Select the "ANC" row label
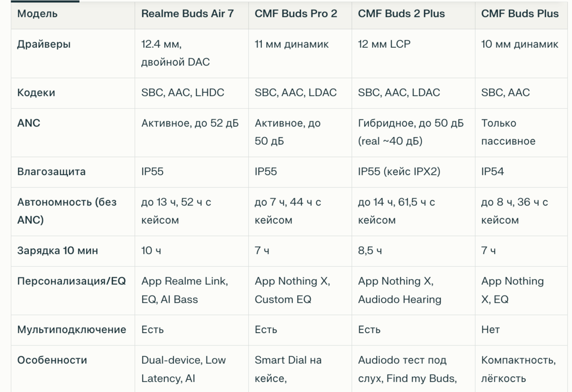This screenshot has width=572, height=392. point(28,123)
